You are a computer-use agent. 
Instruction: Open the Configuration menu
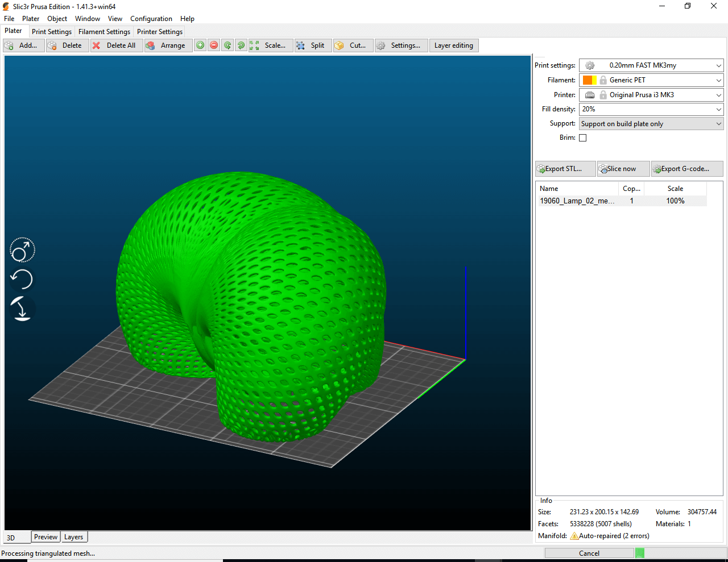(151, 19)
